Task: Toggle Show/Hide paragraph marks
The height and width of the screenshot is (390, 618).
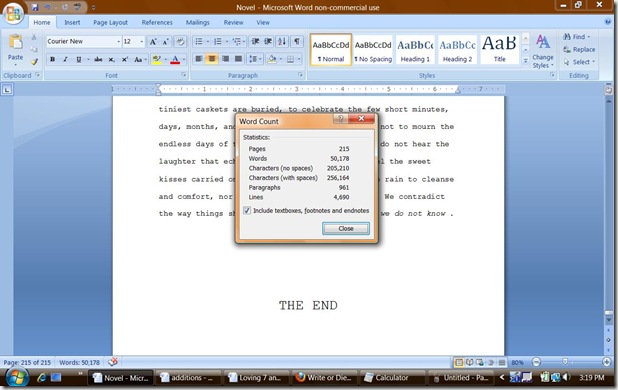Action: coord(297,41)
